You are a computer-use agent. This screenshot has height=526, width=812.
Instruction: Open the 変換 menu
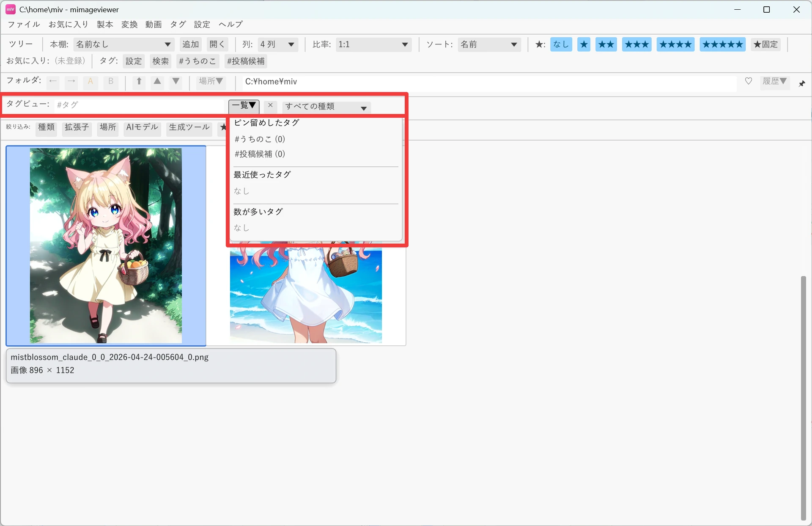(129, 25)
